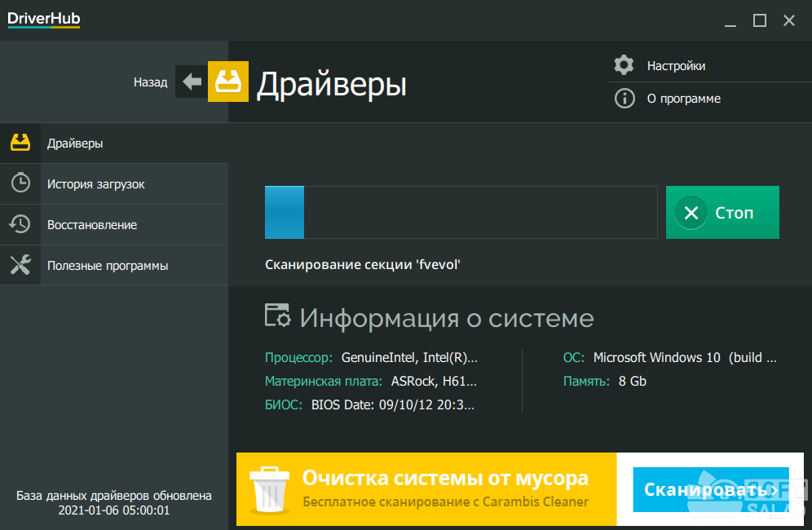
Task: Click the useful programs tools icon
Action: (x=20, y=265)
